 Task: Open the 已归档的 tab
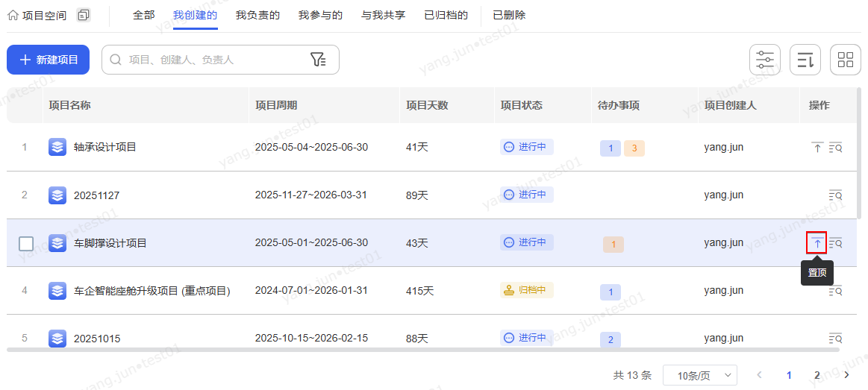click(446, 15)
